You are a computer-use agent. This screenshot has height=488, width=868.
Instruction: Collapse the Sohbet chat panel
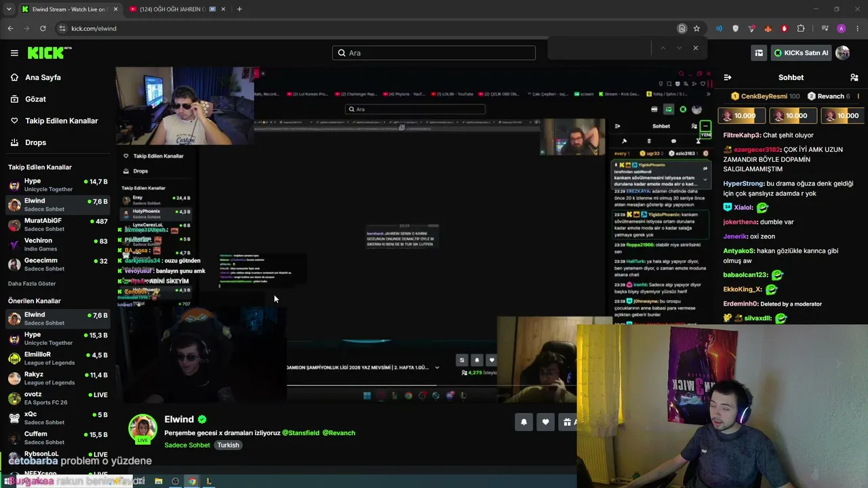click(x=728, y=77)
